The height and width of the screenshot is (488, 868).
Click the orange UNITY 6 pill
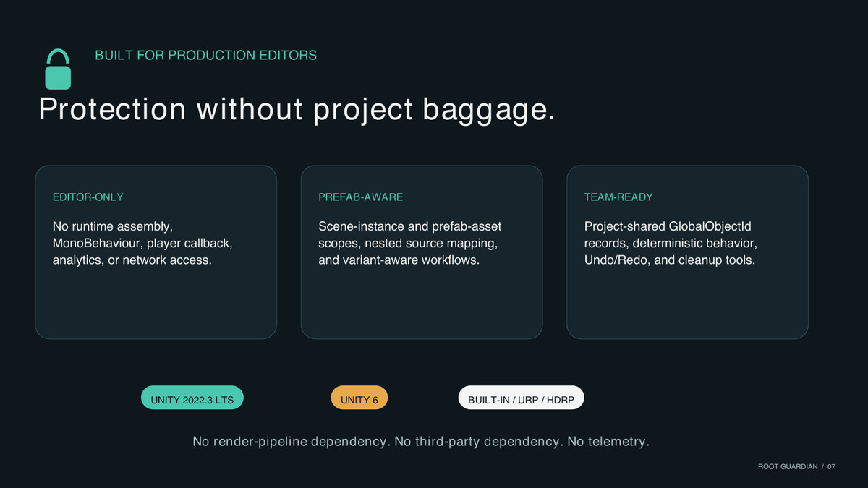(x=359, y=398)
